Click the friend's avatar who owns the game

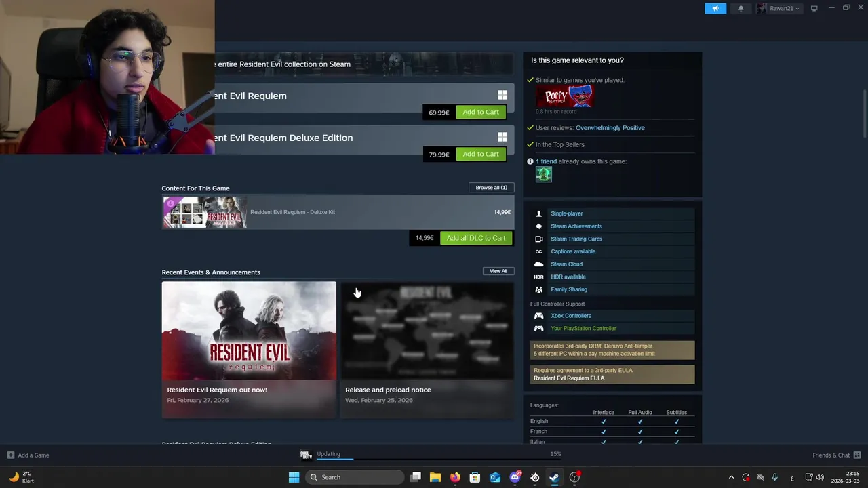544,175
